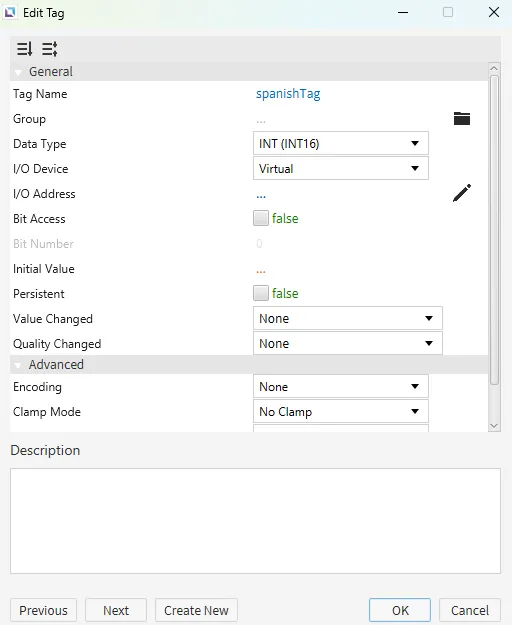Click the categorized view icon
512x625 pixels.
point(50,49)
